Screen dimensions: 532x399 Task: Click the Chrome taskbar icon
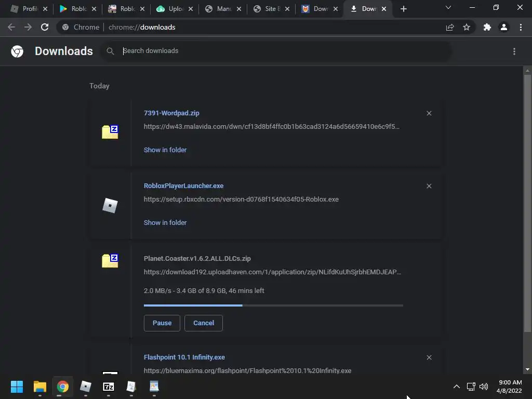pyautogui.click(x=63, y=387)
